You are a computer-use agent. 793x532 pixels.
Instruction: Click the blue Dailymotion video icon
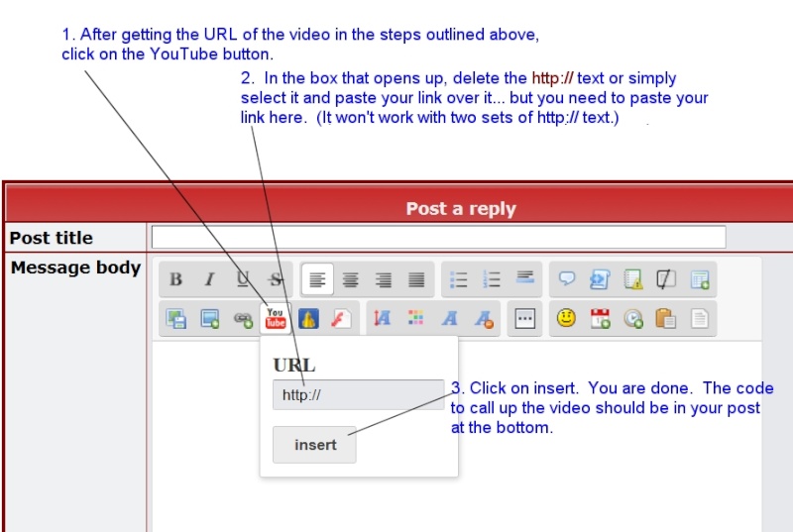click(308, 319)
